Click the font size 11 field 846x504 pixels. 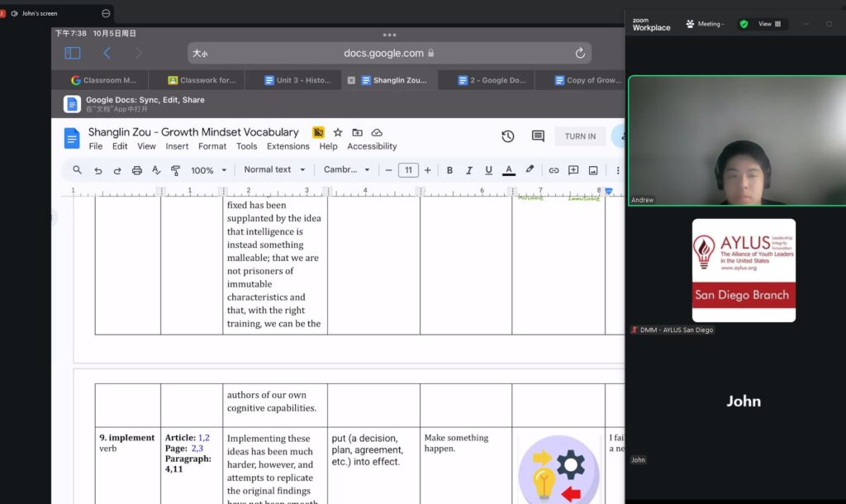(x=408, y=170)
